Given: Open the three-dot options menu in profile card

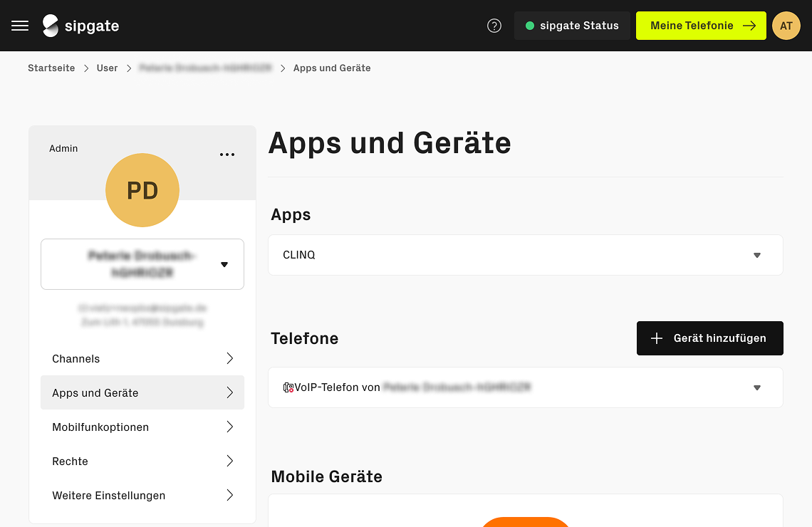Looking at the screenshot, I should point(227,154).
